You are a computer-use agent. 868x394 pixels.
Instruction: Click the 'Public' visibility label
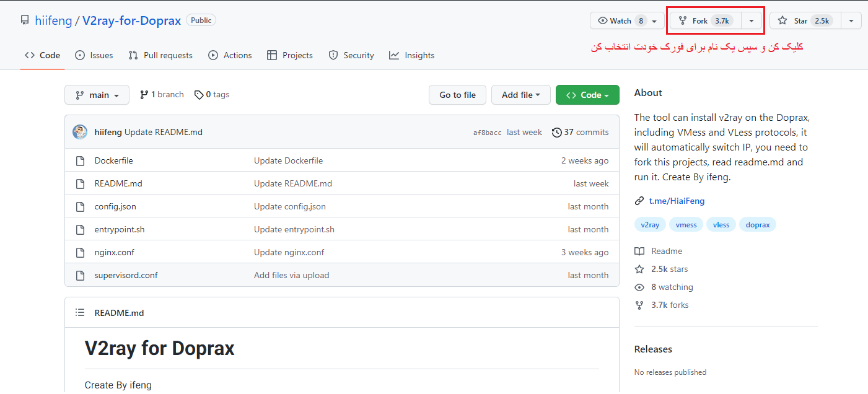(x=201, y=20)
